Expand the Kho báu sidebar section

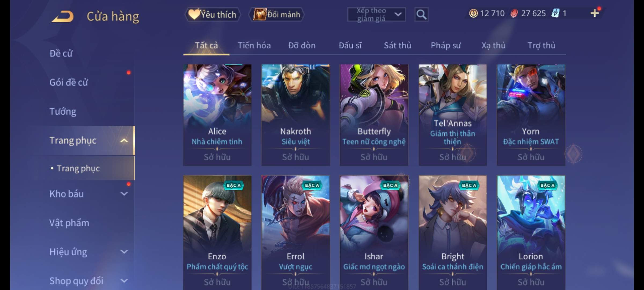[x=124, y=194]
